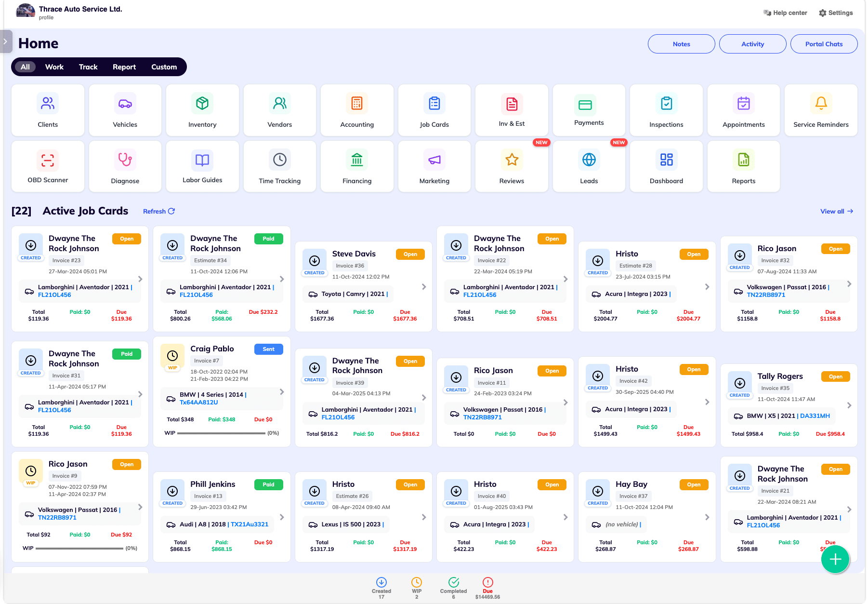The height and width of the screenshot is (604, 868).
Task: Open the Inv & Est module
Action: 512,110
